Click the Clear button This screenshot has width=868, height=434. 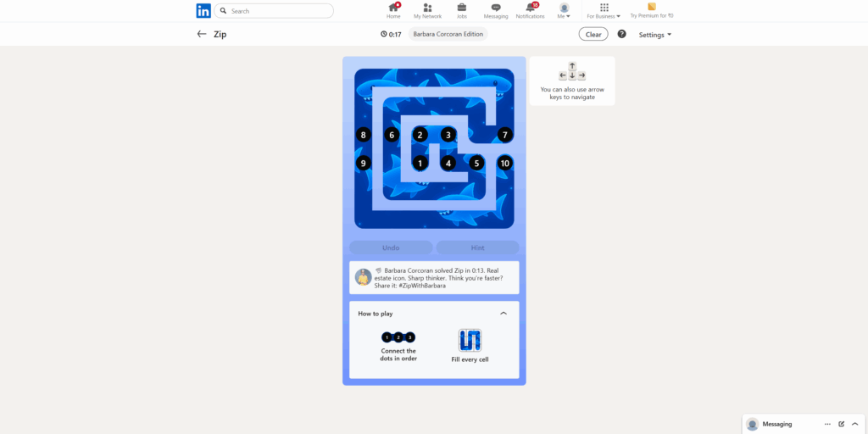tap(593, 34)
